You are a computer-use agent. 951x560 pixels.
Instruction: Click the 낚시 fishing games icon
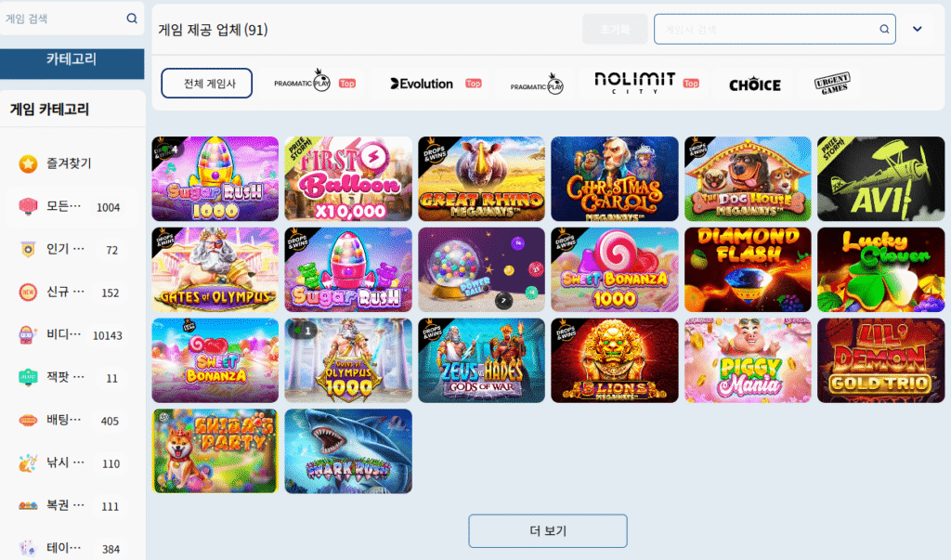tap(28, 462)
